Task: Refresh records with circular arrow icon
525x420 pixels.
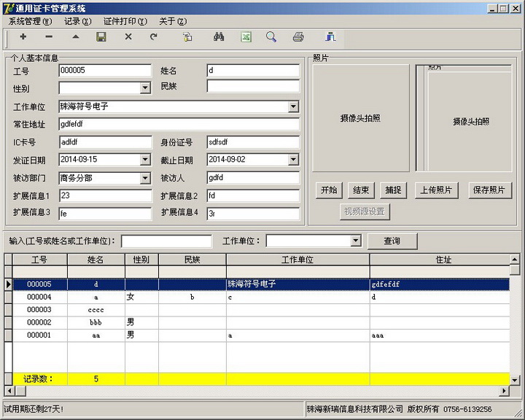Action: 154,37
